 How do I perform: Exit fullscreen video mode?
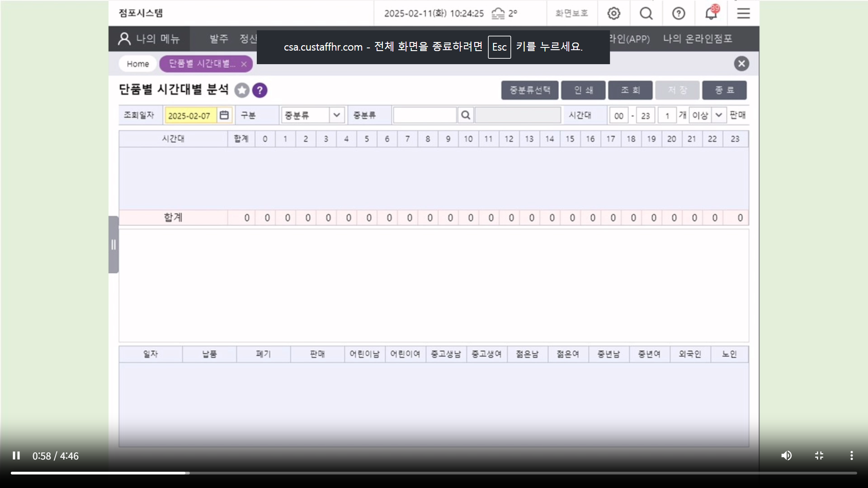coord(819,455)
